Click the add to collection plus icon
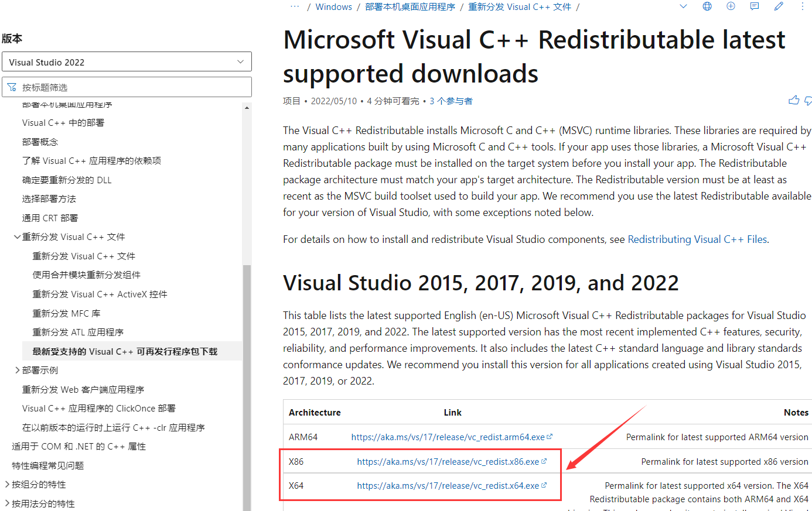Screen dimensions: 812x511 pyautogui.click(x=731, y=6)
